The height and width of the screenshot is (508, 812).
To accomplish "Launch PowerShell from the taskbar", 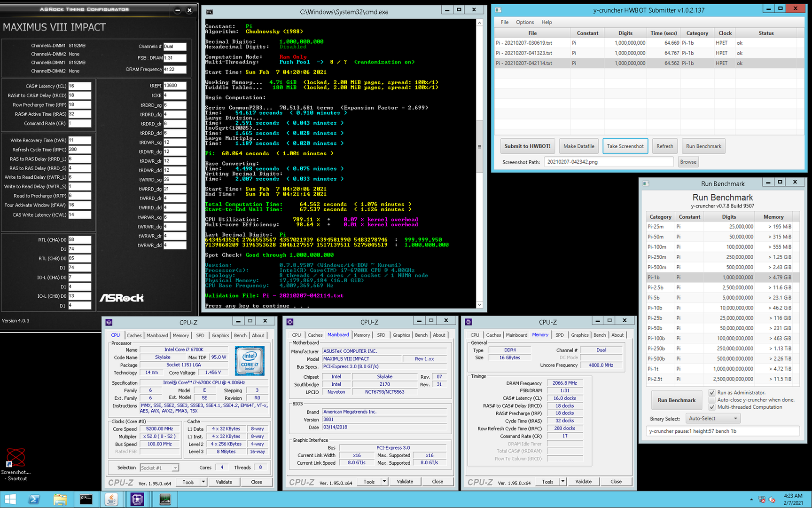I will coord(34,499).
